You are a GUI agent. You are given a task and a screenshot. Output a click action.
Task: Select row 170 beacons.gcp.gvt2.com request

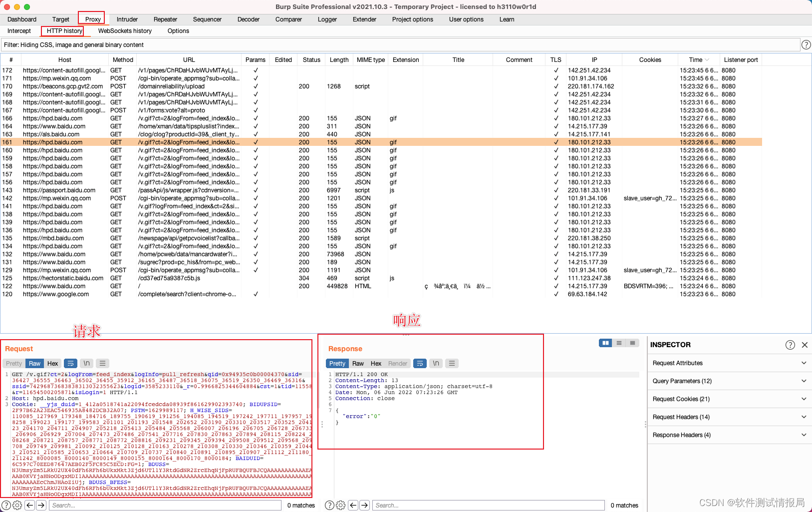[x=381, y=86]
